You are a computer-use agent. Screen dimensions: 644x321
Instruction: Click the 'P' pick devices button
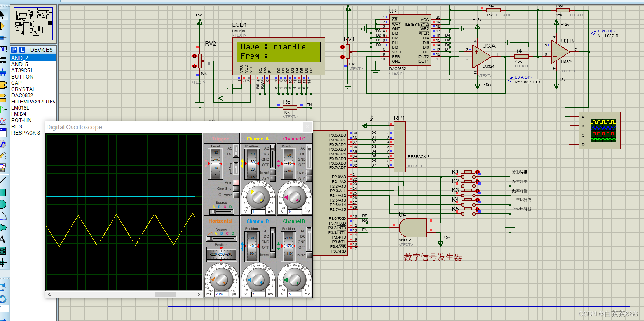tap(14, 50)
